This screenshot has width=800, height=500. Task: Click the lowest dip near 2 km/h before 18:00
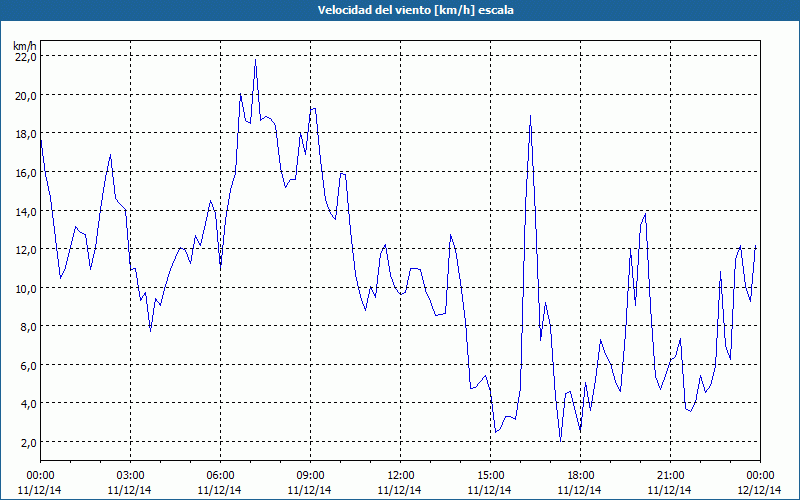(x=560, y=440)
